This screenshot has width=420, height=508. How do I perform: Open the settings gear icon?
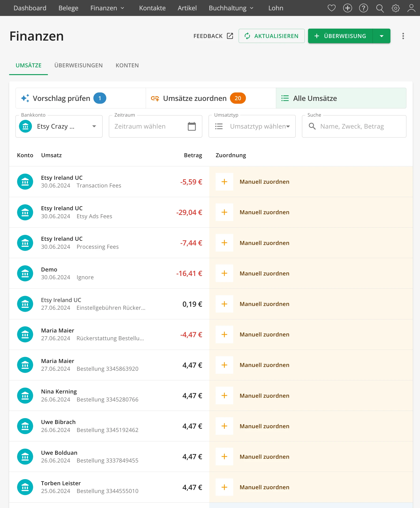[396, 8]
